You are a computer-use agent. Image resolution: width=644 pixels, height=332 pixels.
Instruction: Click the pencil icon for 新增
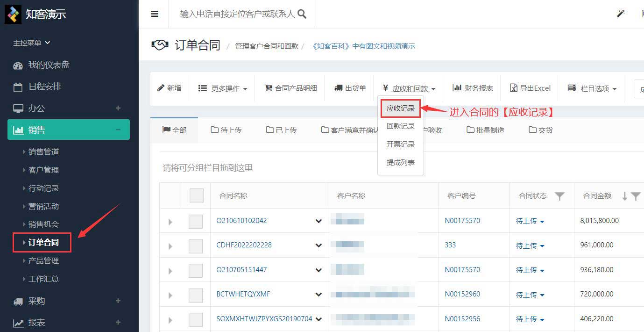(x=161, y=88)
